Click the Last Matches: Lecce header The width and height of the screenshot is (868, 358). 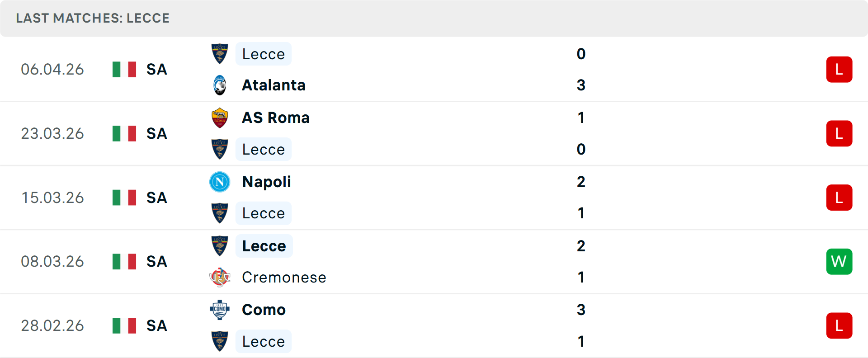tap(93, 18)
